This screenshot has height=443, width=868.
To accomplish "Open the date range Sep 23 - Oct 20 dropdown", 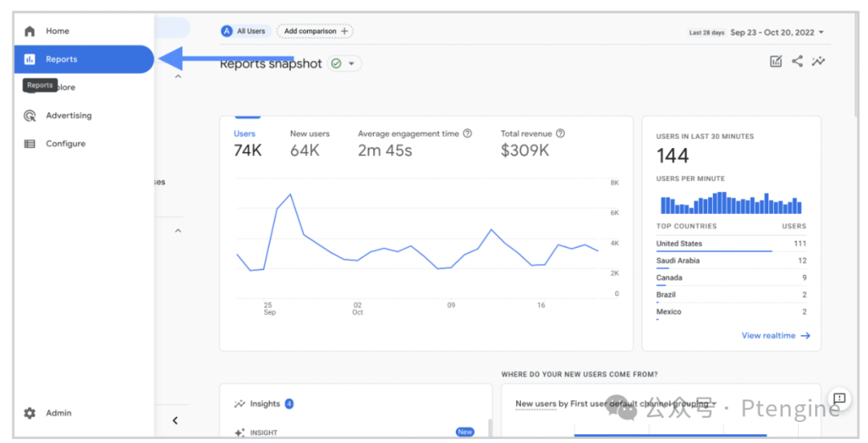I will point(777,33).
